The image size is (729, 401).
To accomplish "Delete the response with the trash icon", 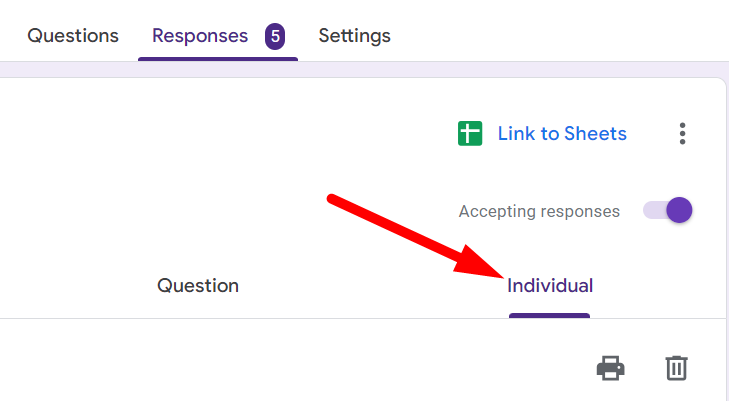I will pos(676,368).
